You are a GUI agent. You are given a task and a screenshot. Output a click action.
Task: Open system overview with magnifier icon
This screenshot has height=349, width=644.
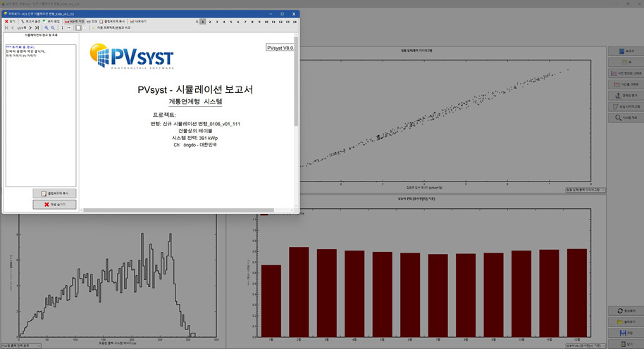626,118
